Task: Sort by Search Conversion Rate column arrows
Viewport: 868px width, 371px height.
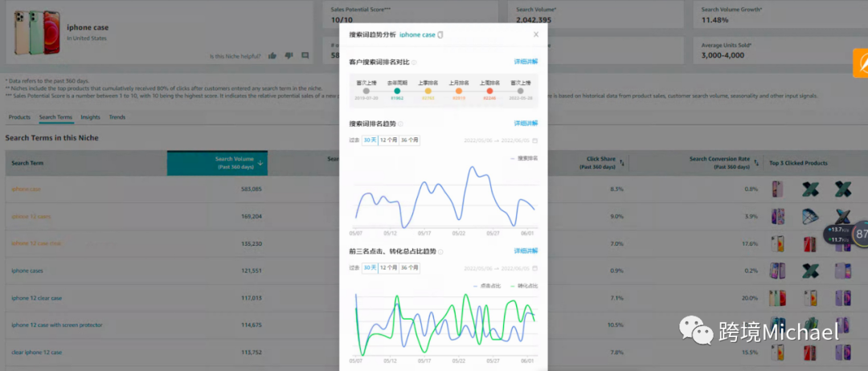Action: [x=755, y=163]
